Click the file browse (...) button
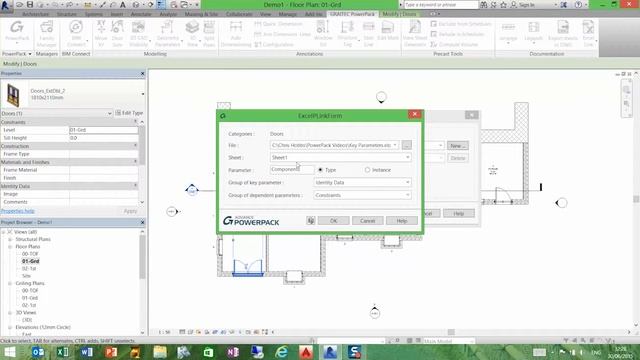 [406, 145]
